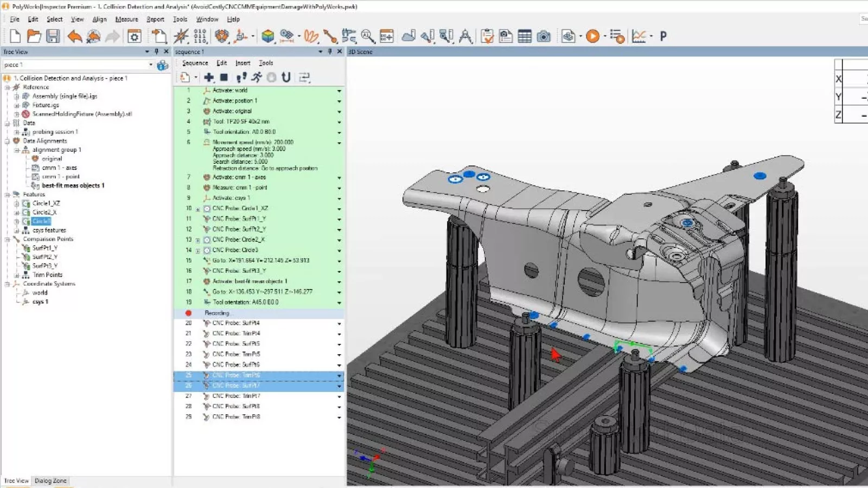Toggle the pin on Tree View panel
This screenshot has height=488, width=868.
tap(157, 52)
